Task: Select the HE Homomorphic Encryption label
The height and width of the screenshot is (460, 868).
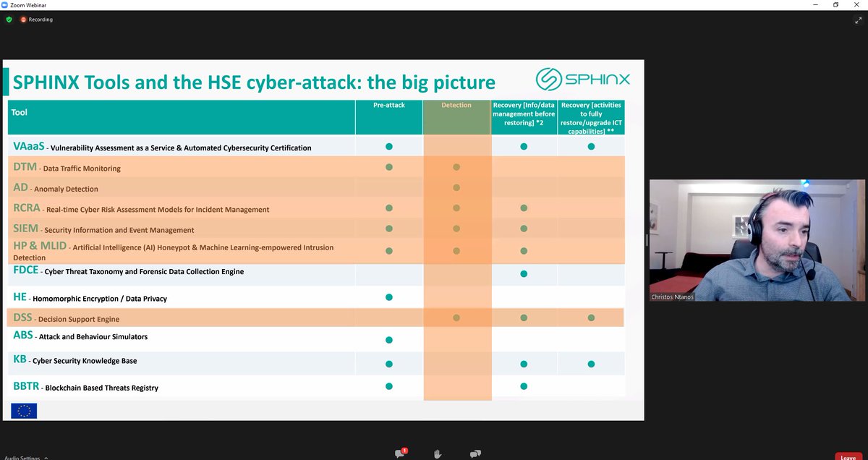Action: tap(90, 297)
